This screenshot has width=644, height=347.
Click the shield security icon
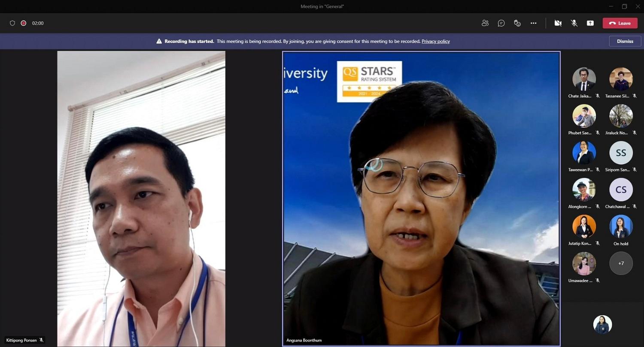click(12, 23)
